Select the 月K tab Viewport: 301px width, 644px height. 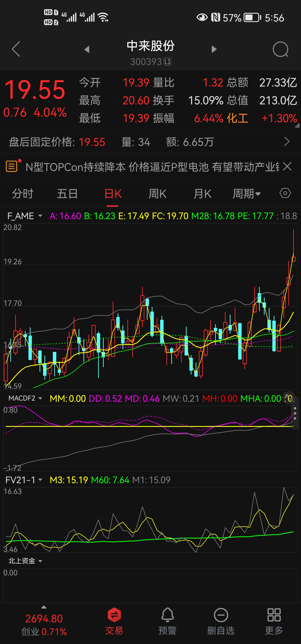tap(203, 193)
